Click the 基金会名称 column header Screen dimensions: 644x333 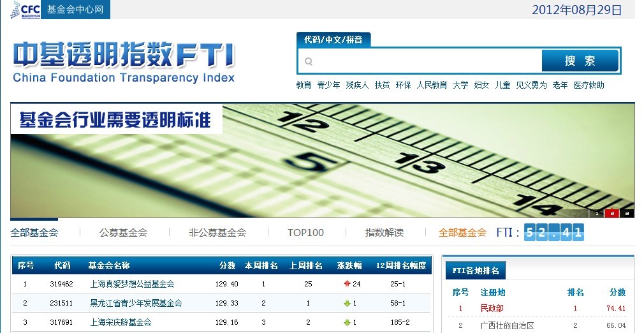(x=109, y=265)
